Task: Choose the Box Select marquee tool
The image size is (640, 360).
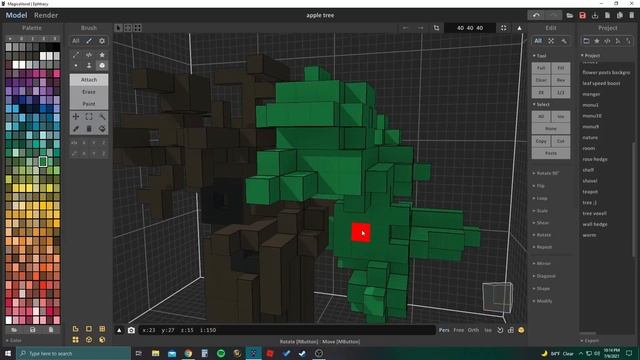Action: click(89, 117)
